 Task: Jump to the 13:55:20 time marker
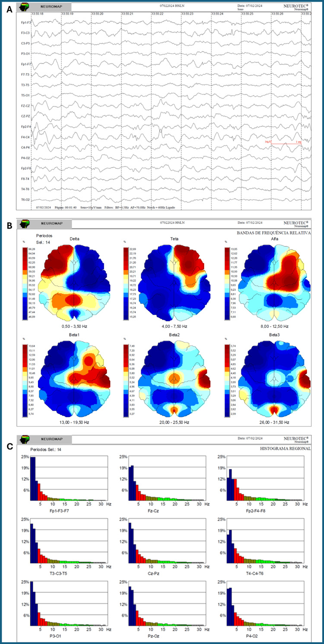98,14
